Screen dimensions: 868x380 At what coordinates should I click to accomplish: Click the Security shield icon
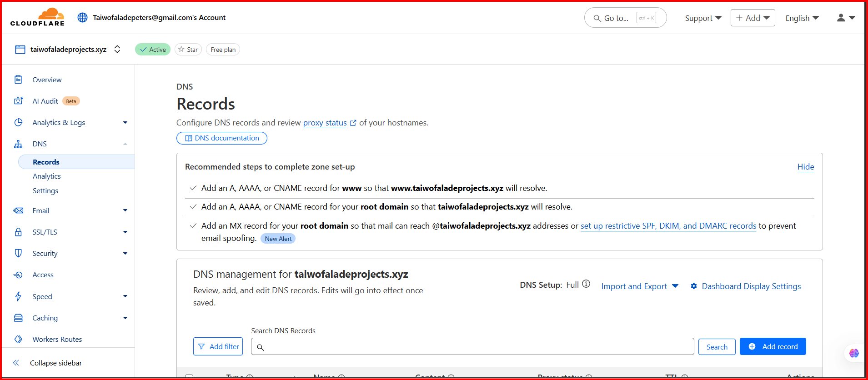click(18, 253)
